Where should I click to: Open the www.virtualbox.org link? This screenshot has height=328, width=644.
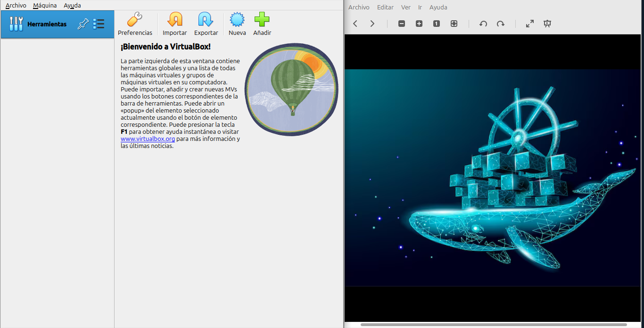point(148,139)
